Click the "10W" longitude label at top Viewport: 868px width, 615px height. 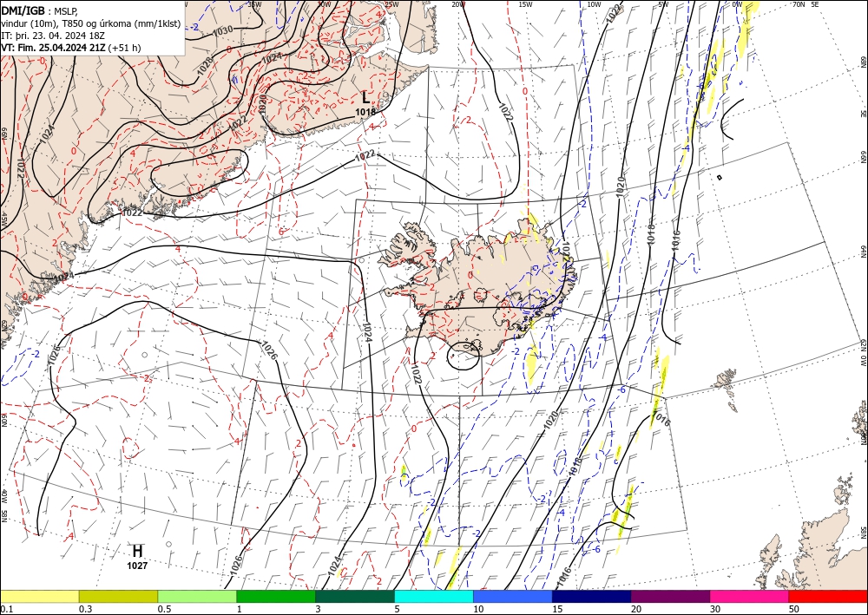(594, 3)
